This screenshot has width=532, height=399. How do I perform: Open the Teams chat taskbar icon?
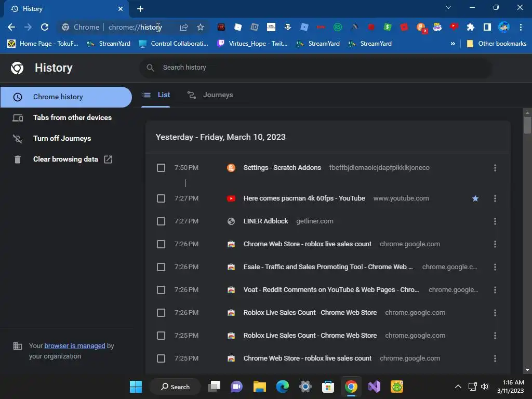[x=237, y=387]
